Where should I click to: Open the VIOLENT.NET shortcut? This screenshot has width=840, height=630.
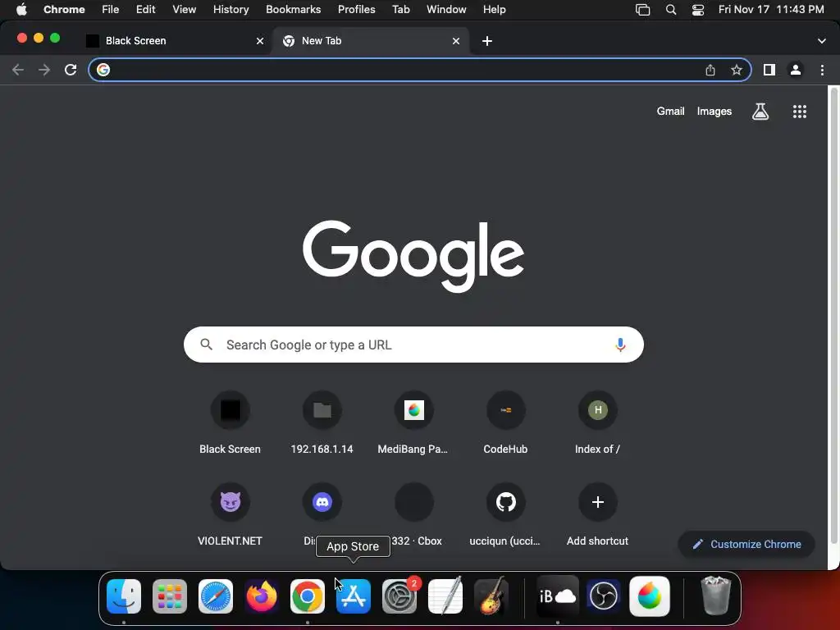point(230,515)
